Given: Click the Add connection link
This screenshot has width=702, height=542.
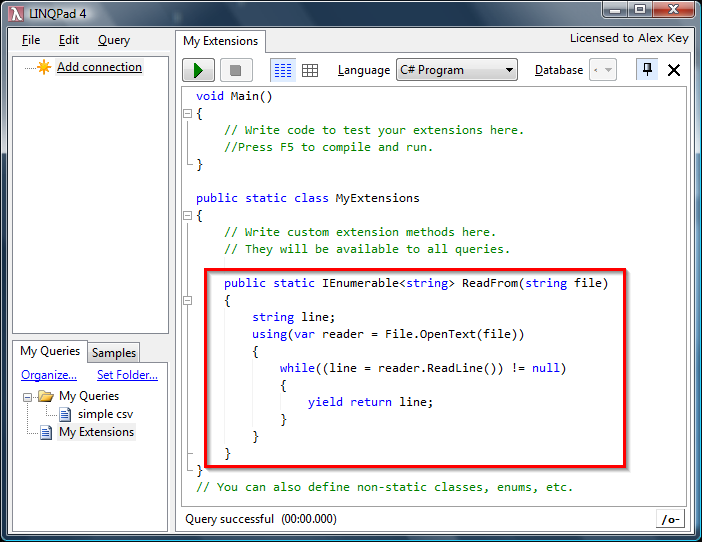Looking at the screenshot, I should point(99,67).
